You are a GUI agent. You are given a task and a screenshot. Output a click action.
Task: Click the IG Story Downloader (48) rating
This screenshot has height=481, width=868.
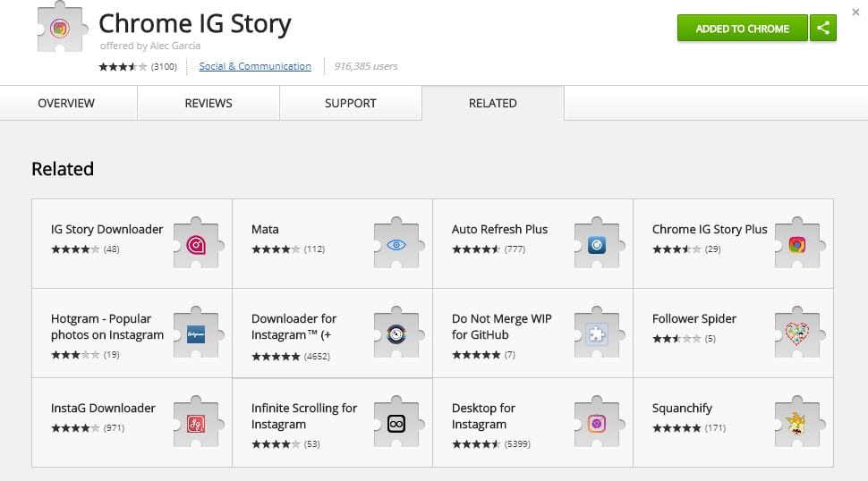pos(85,249)
